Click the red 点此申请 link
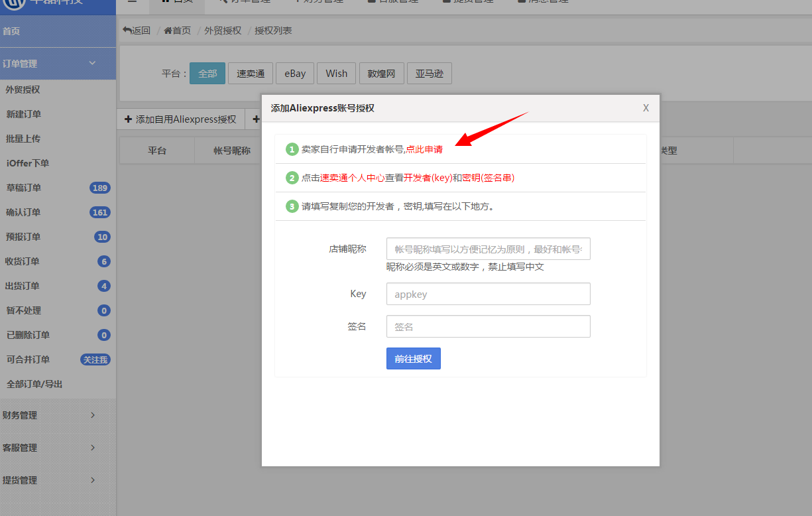 pos(424,150)
